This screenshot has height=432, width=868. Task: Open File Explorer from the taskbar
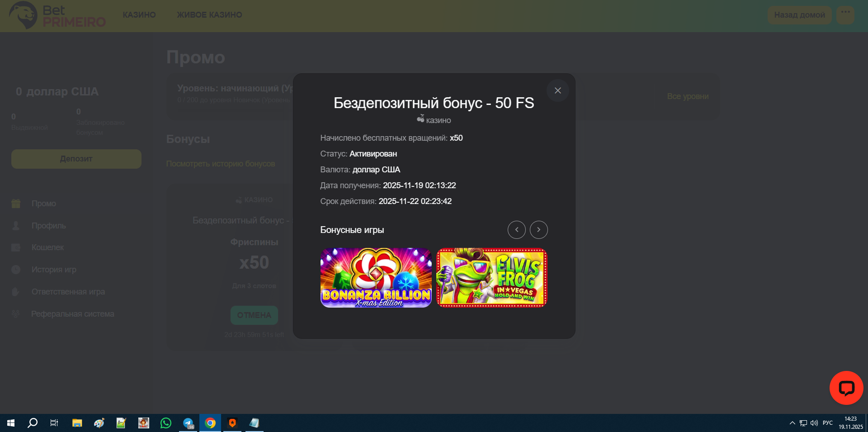pyautogui.click(x=77, y=423)
